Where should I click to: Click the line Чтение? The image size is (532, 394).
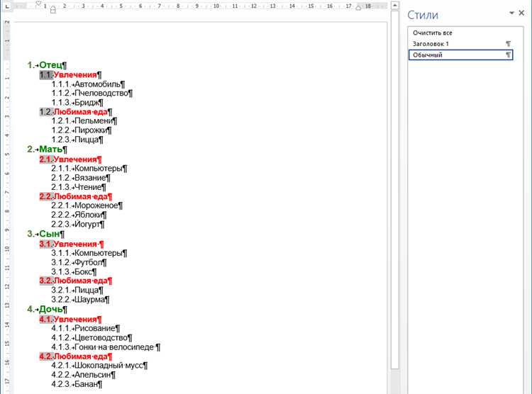79,187
